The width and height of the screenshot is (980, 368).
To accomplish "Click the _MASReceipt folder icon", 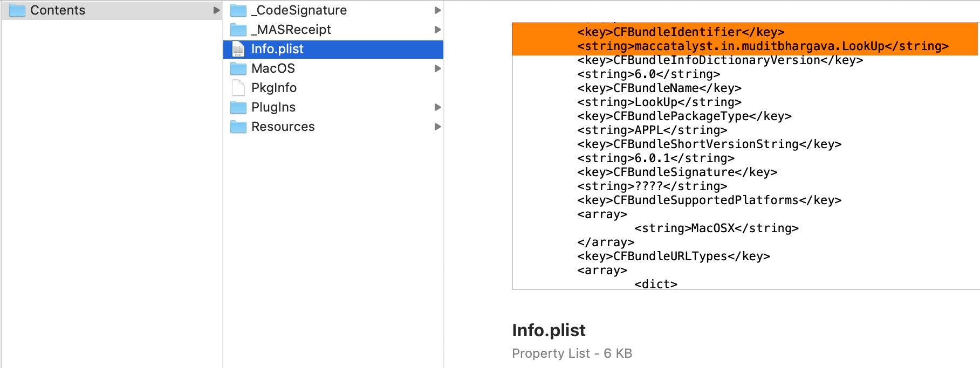I will pyautogui.click(x=238, y=30).
